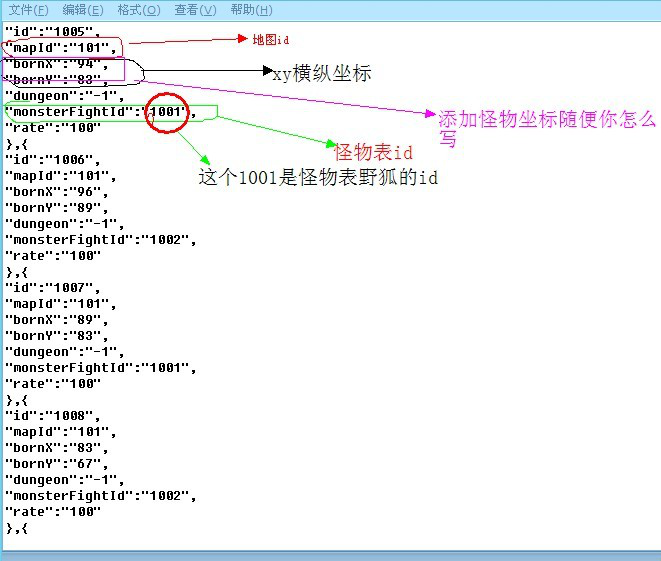
Task: Click the "id":"1005" line
Action: tap(53, 32)
